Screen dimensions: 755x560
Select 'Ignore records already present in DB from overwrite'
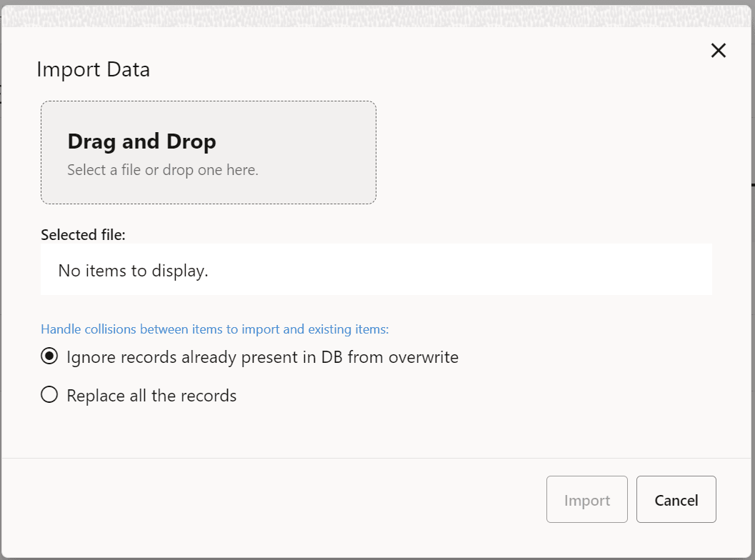(49, 356)
